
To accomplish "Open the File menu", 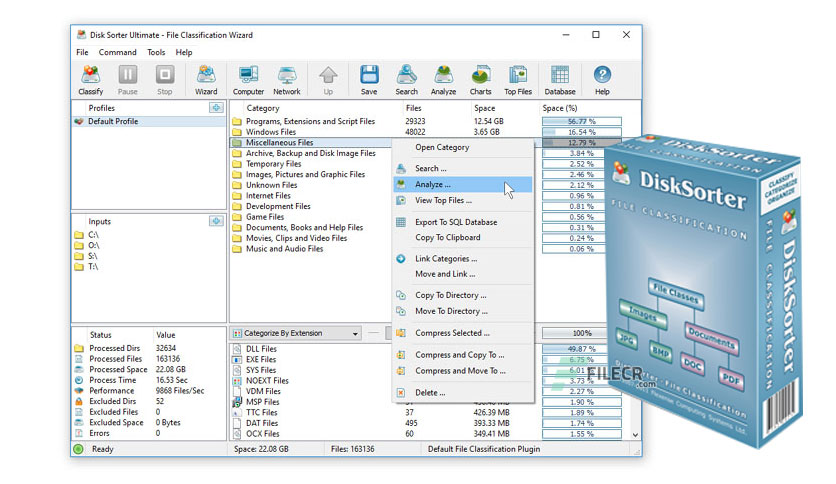I will 82,52.
